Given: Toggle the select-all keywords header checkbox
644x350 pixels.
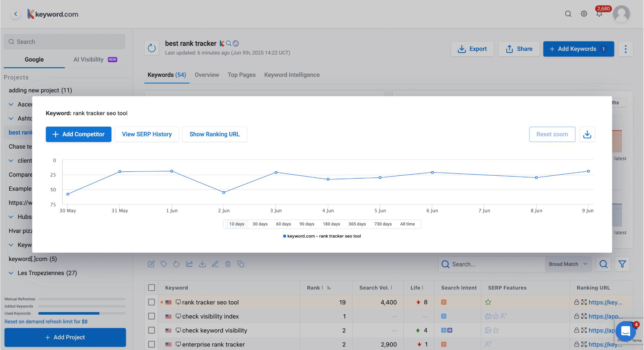Looking at the screenshot, I should (152, 287).
